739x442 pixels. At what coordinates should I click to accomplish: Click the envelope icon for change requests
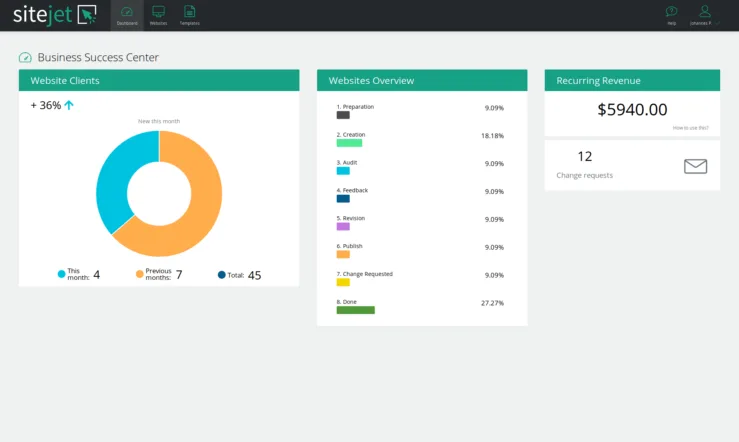pyautogui.click(x=695, y=166)
